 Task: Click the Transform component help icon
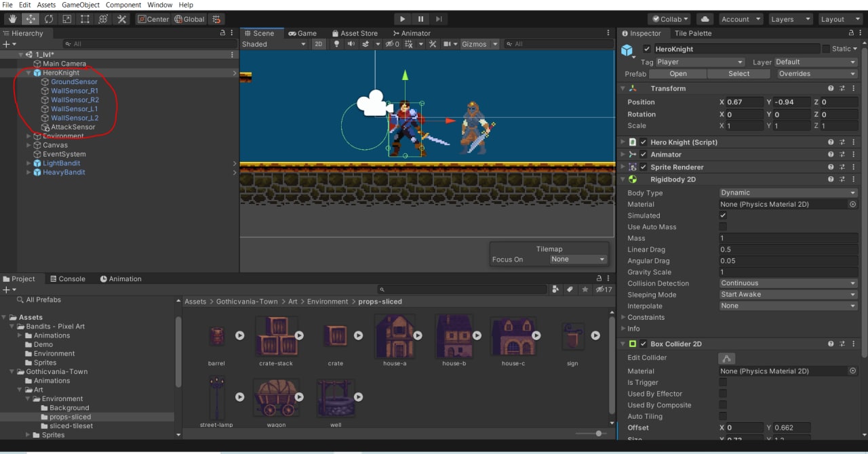click(x=831, y=89)
